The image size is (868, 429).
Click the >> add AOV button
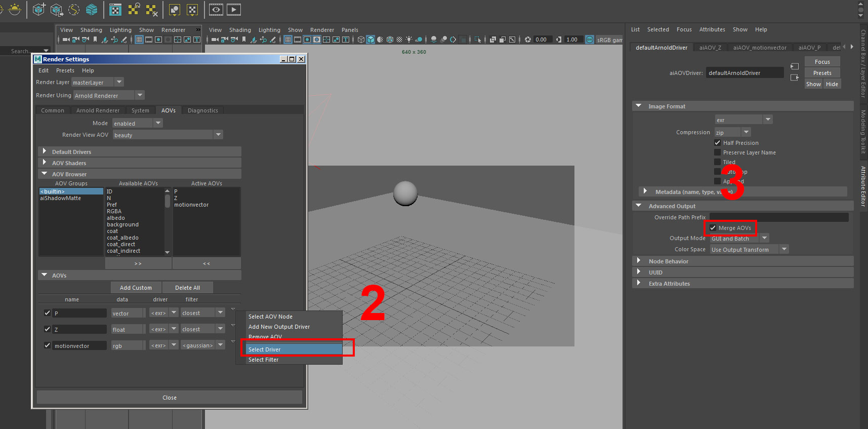pos(138,263)
